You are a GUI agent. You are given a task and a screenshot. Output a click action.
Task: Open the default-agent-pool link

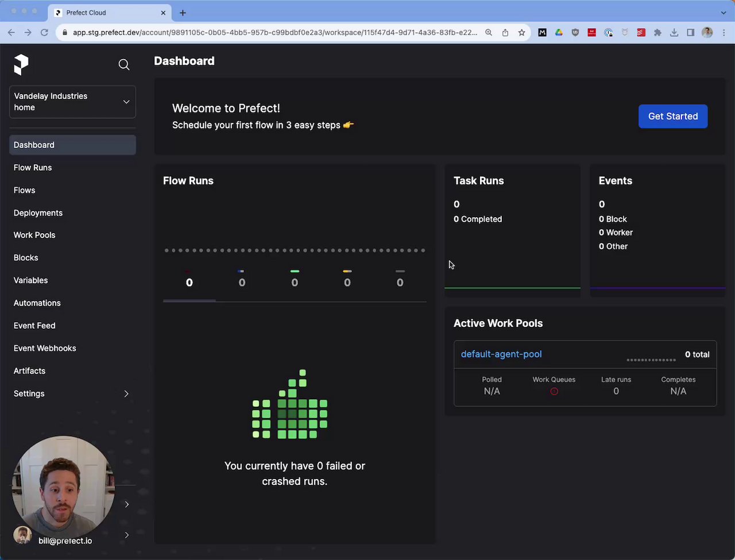coord(501,354)
